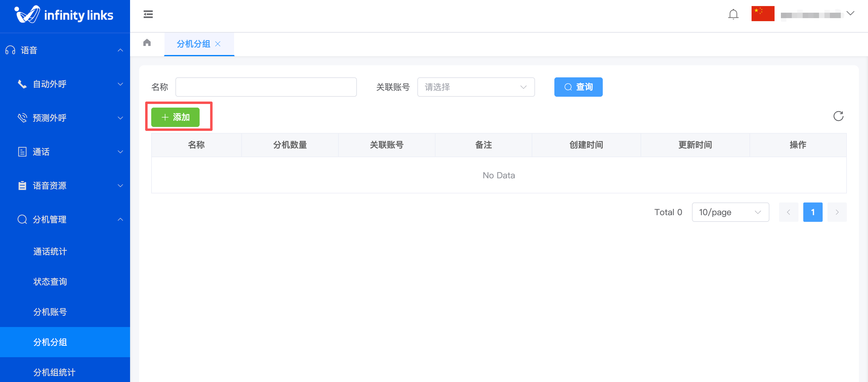Go to the previous page arrow
Image resolution: width=868 pixels, height=382 pixels.
click(788, 212)
